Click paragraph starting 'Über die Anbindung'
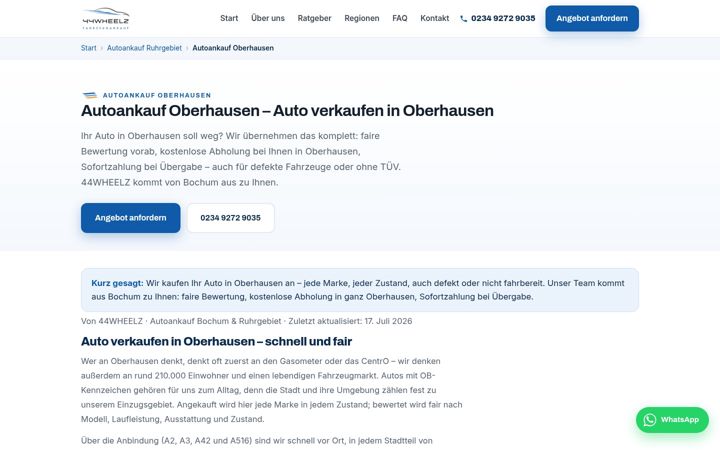The image size is (720, 450). pyautogui.click(x=257, y=441)
